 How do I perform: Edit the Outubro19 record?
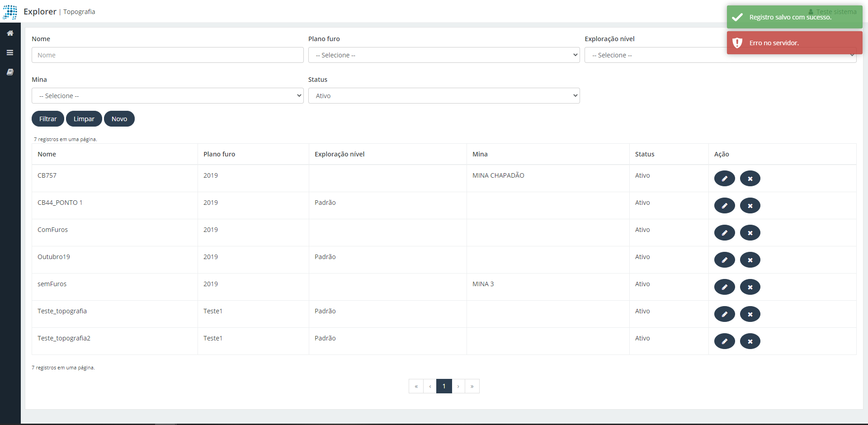724,260
